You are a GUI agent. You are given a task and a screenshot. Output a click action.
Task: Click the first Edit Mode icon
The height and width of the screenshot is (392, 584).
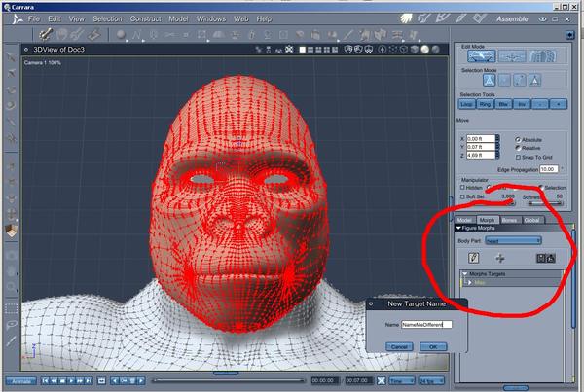pyautogui.click(x=482, y=56)
